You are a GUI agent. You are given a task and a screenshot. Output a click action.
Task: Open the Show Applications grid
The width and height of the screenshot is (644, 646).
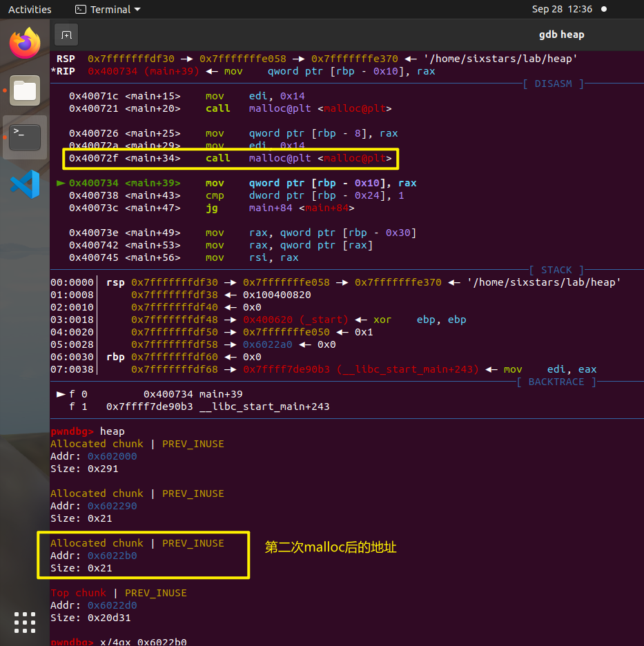pos(25,622)
